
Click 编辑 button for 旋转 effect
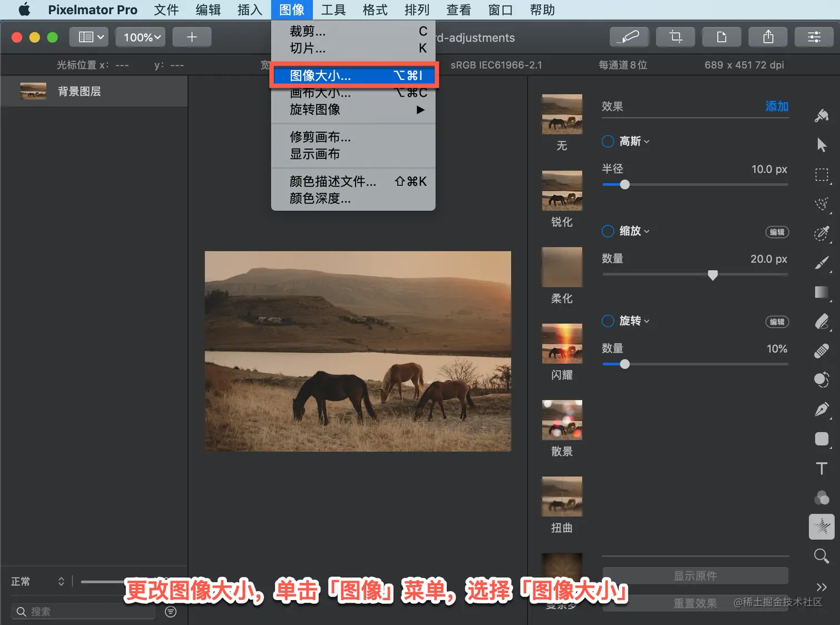777,322
